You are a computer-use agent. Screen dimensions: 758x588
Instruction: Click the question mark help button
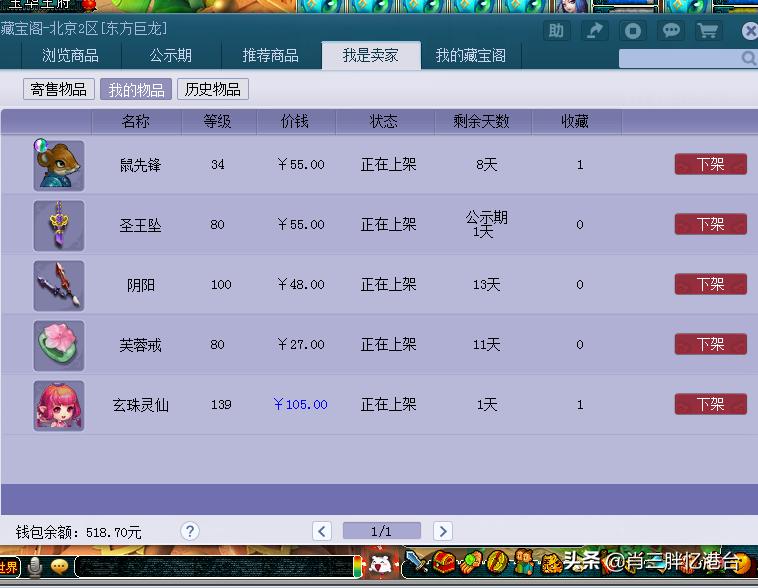tap(190, 531)
